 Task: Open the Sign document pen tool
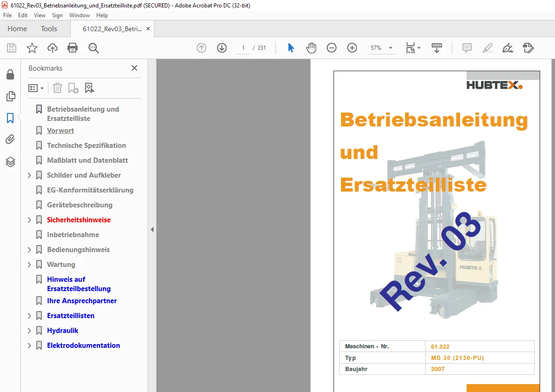click(508, 48)
